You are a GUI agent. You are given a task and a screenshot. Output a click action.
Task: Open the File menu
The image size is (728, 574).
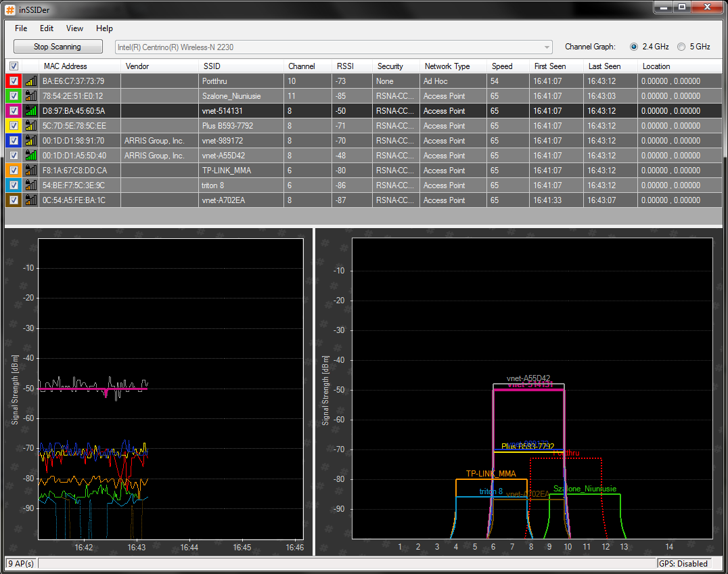pos(21,28)
